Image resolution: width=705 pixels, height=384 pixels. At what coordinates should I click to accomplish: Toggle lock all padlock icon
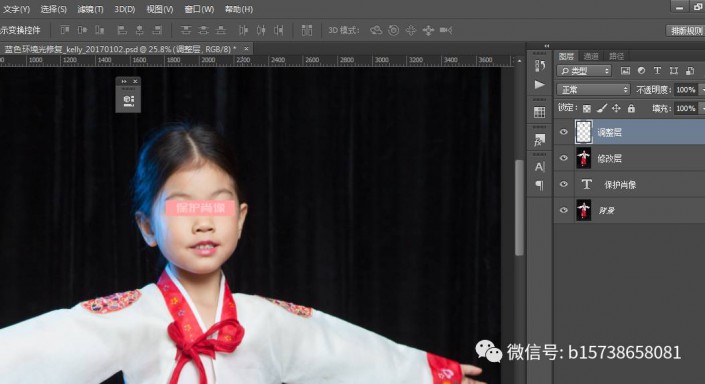631,108
